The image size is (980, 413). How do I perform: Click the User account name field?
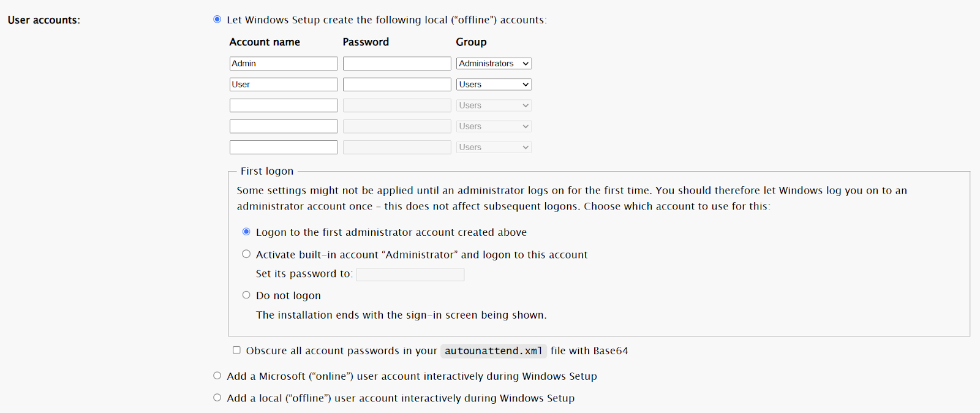pos(283,84)
